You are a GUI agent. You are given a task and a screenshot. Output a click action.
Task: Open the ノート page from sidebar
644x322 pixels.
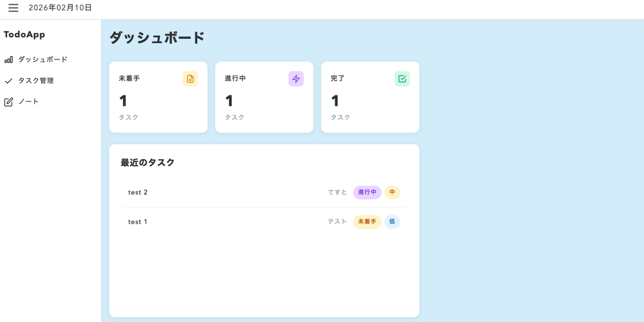click(x=29, y=102)
